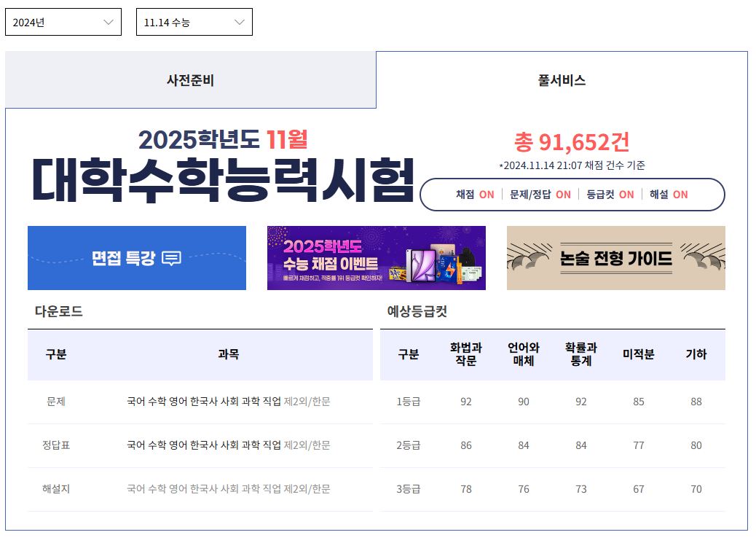Open the 11.14 수능 exam selector
The width and height of the screenshot is (756, 543).
click(193, 21)
